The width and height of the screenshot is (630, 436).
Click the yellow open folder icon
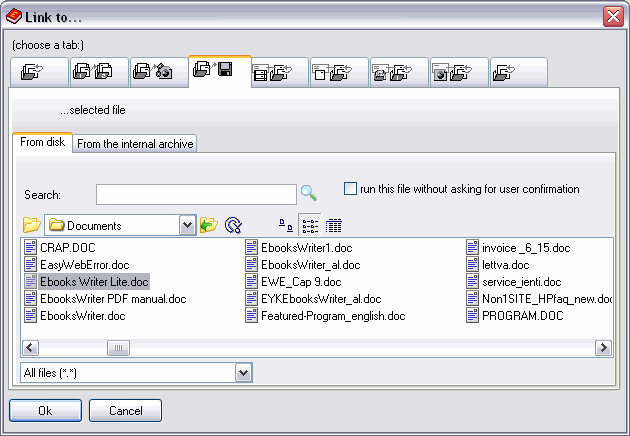(x=31, y=225)
